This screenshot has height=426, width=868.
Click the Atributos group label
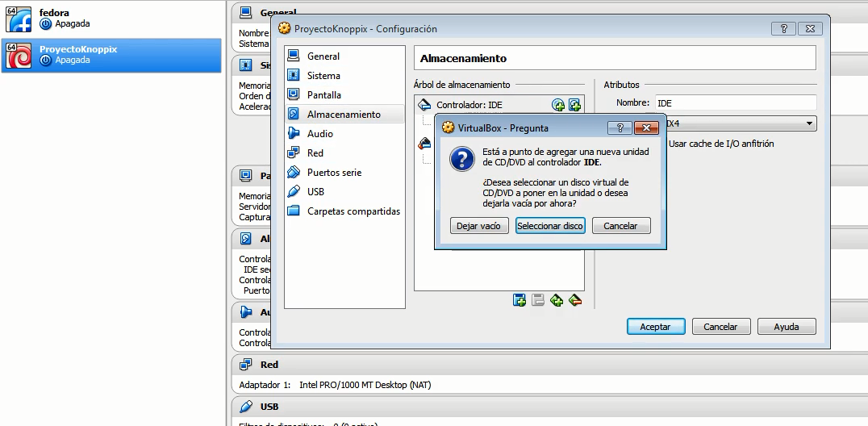click(x=621, y=85)
